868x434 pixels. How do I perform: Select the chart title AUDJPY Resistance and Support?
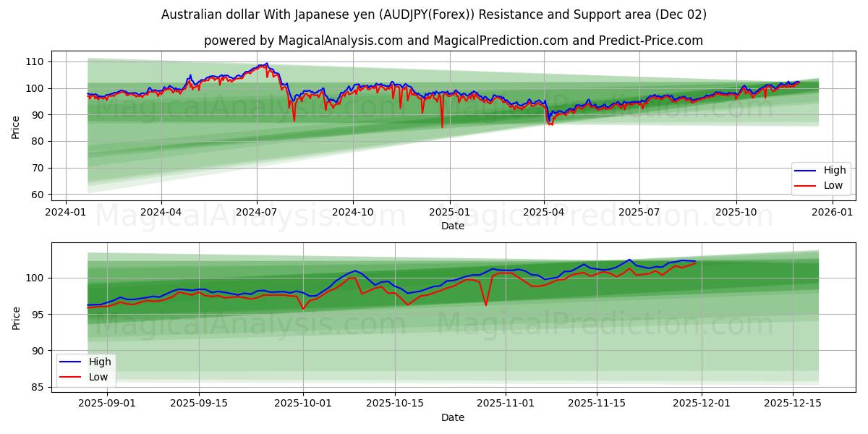pyautogui.click(x=434, y=13)
